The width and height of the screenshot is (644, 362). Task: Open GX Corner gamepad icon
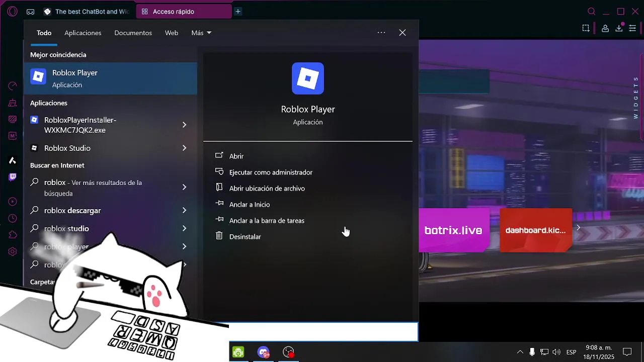pyautogui.click(x=31, y=12)
